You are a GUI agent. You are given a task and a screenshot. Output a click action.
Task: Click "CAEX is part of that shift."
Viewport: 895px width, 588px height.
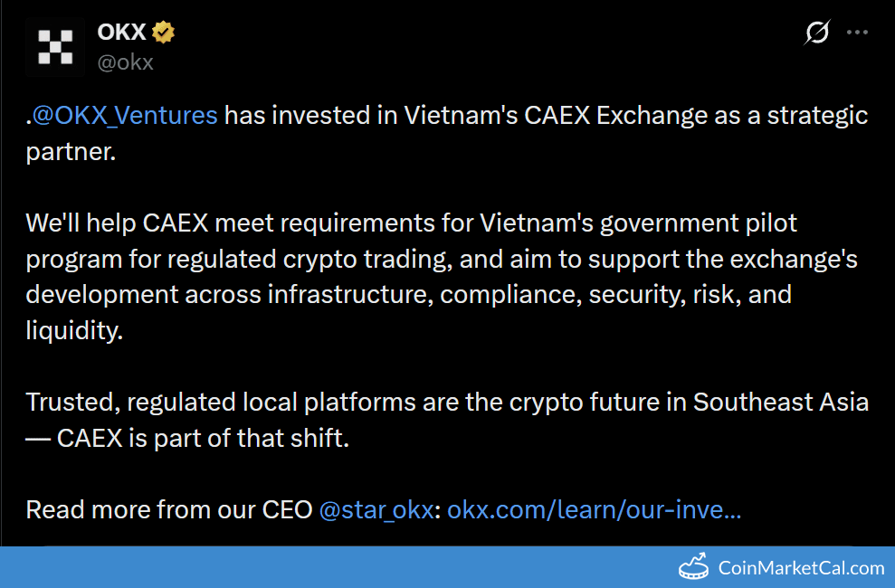[x=202, y=438]
